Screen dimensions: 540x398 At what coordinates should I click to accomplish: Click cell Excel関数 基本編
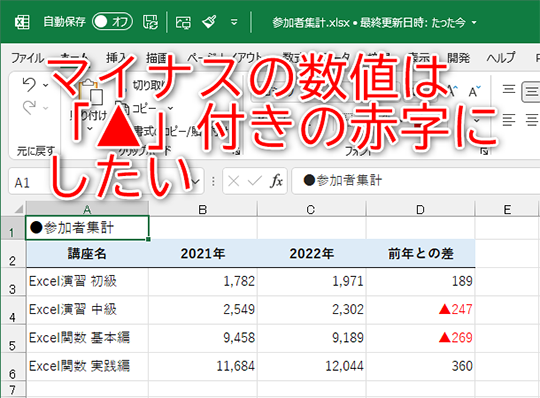click(87, 338)
